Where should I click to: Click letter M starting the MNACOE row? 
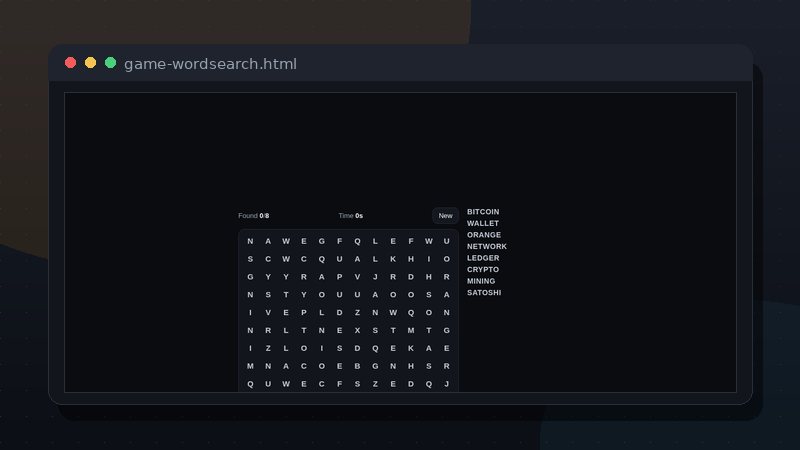point(250,366)
